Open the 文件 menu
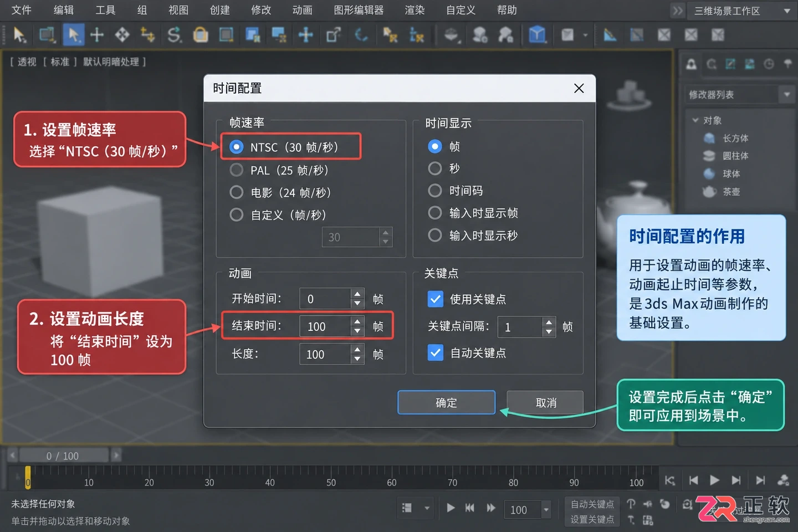This screenshot has height=532, width=798. [x=21, y=10]
